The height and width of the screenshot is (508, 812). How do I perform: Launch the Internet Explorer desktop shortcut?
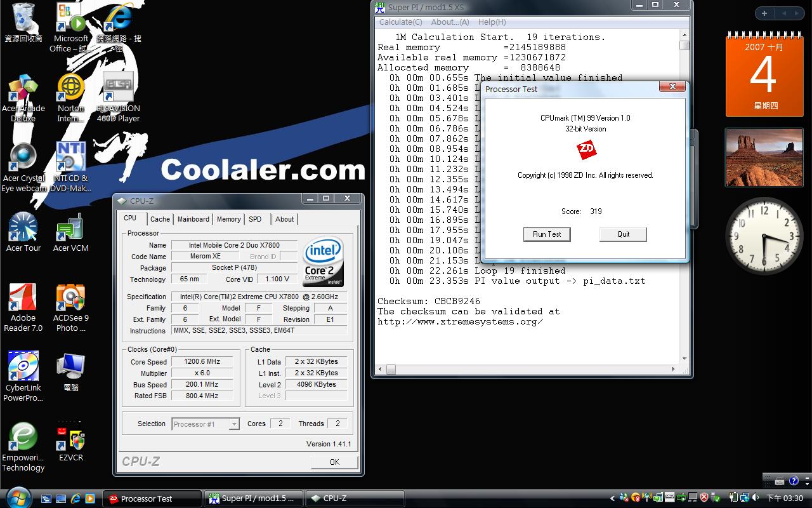(119, 27)
